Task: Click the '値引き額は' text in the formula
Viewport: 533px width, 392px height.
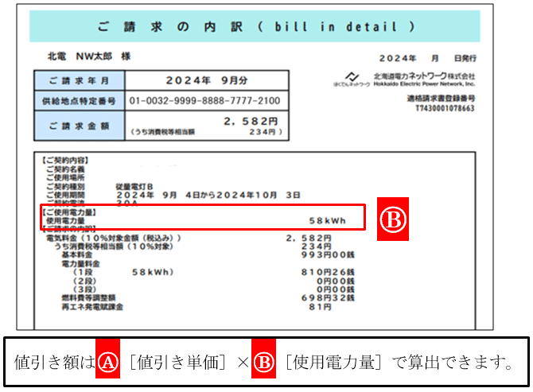Action: 54,362
